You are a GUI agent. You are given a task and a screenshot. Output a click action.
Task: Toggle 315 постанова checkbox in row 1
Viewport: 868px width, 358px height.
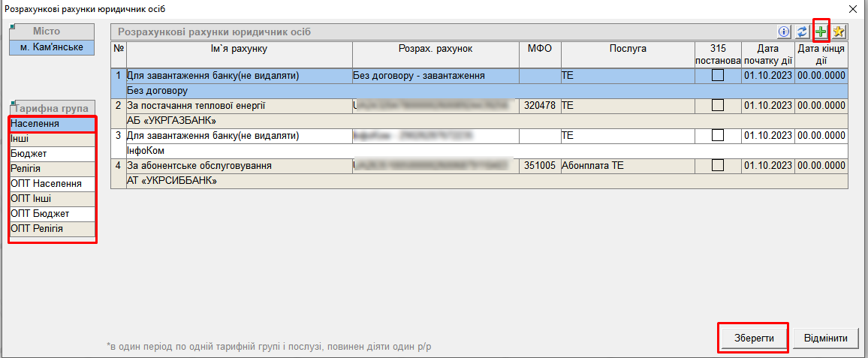click(x=719, y=76)
